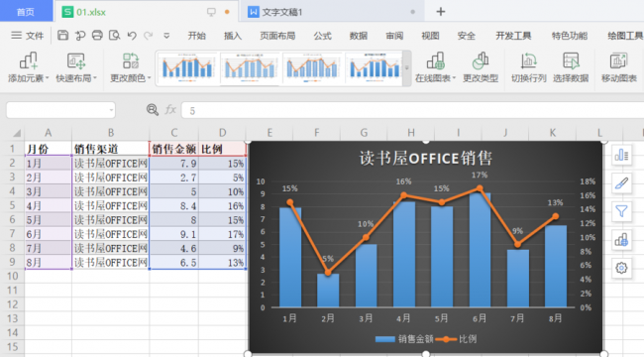Click the Print icon in quick toolbar
Screen dimensions: 644x357
[97, 36]
